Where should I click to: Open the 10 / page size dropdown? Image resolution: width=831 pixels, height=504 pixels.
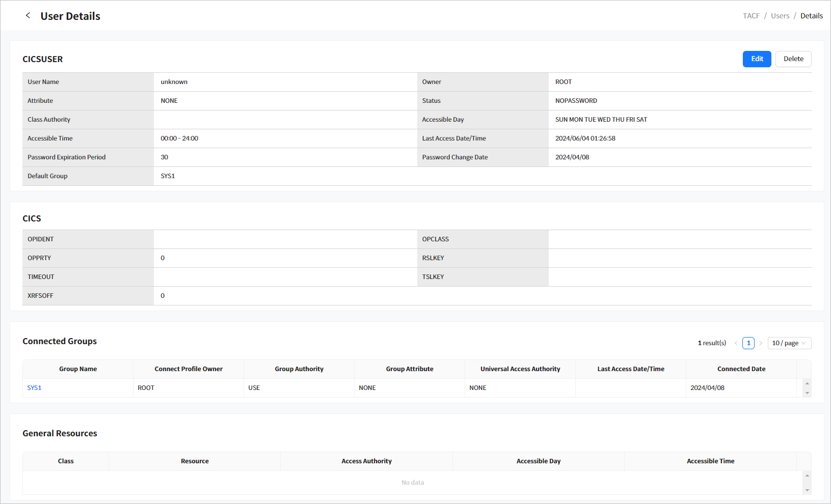click(789, 343)
